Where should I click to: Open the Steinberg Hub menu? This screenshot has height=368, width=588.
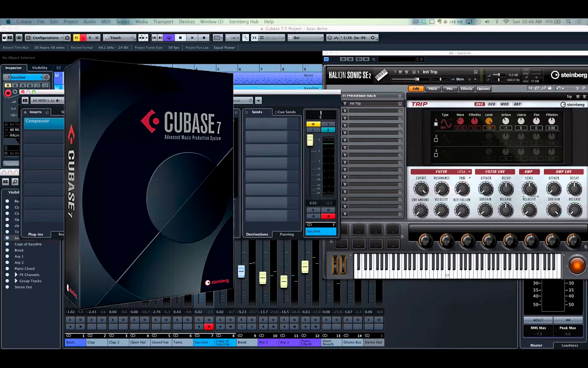pyautogui.click(x=243, y=22)
